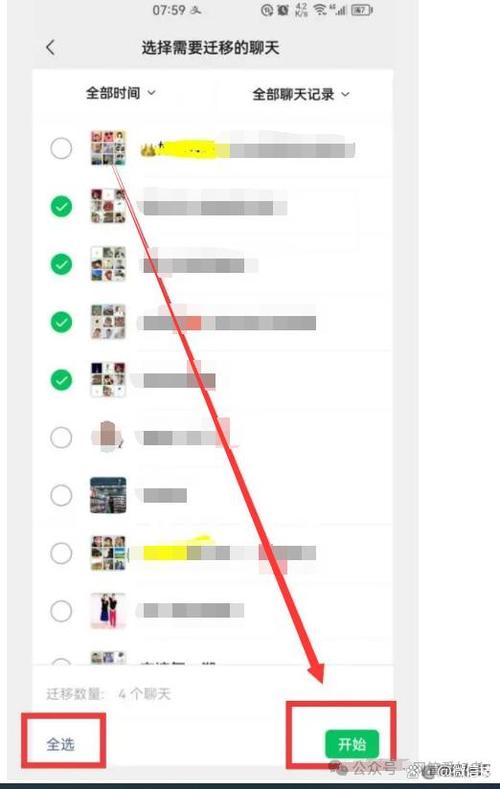Image resolution: width=500 pixels, height=789 pixels.
Task: Tap the 迁移数量 4 个聊天 text
Action: (109, 694)
